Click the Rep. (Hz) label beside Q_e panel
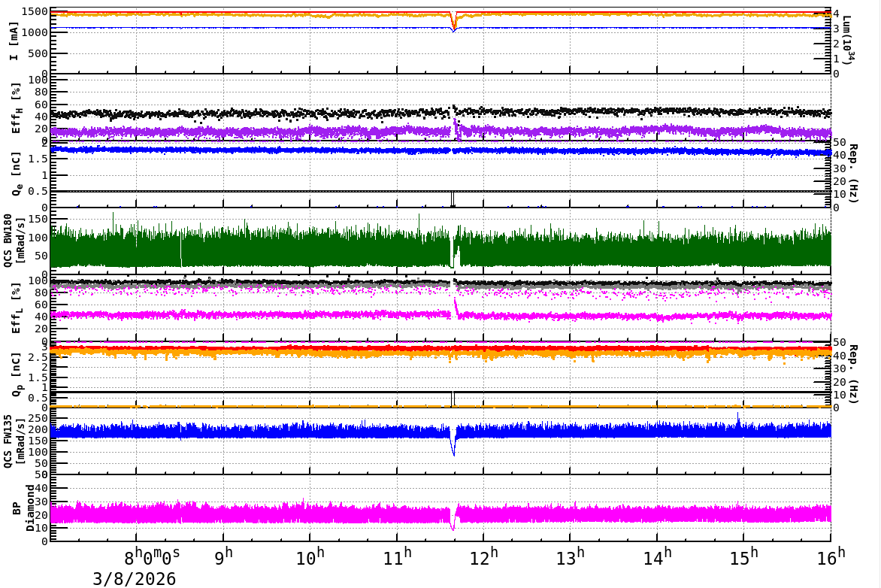This screenshot has width=881, height=588. tap(853, 174)
